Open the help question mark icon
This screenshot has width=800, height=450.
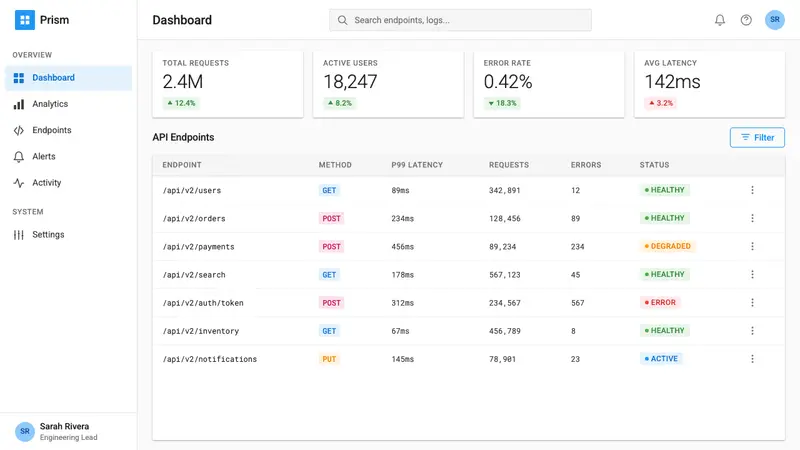pos(746,20)
